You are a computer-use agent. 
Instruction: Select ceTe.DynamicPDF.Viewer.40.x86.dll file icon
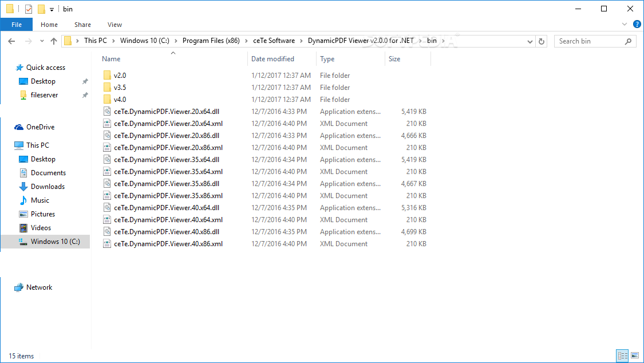107,231
